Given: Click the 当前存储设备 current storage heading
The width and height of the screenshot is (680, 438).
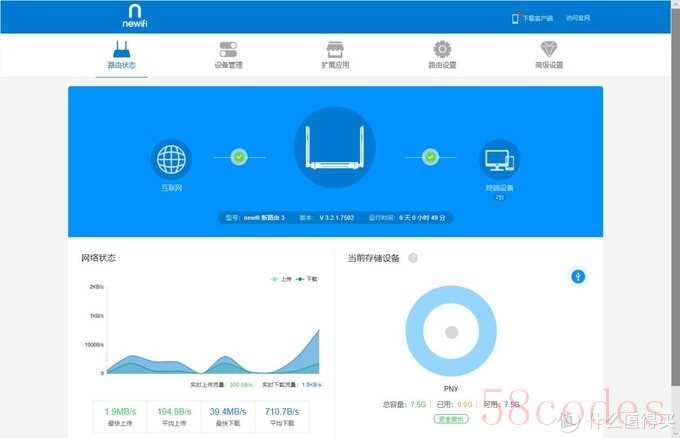Looking at the screenshot, I should (x=373, y=258).
